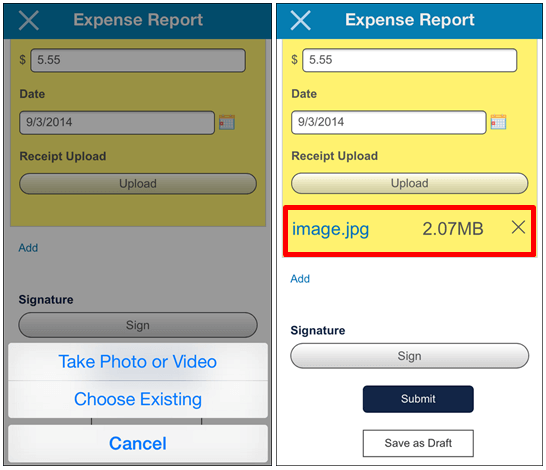Click Save as Draft button

tap(418, 443)
